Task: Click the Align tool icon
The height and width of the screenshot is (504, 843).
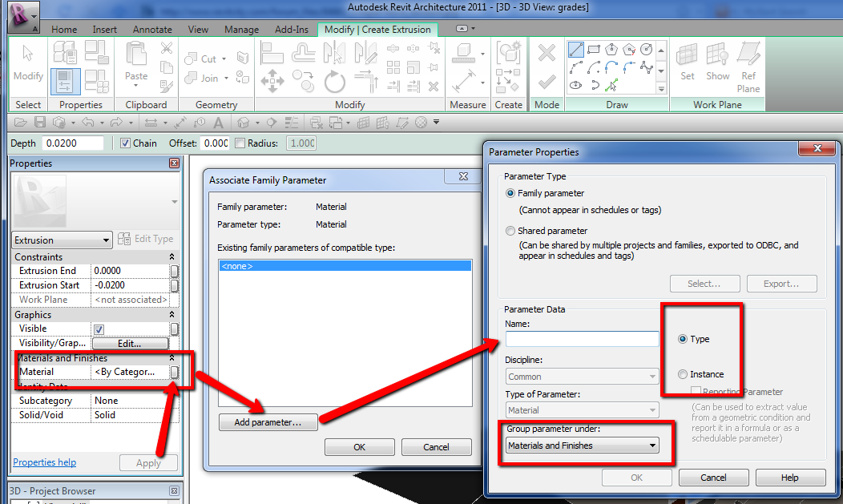Action: point(272,53)
